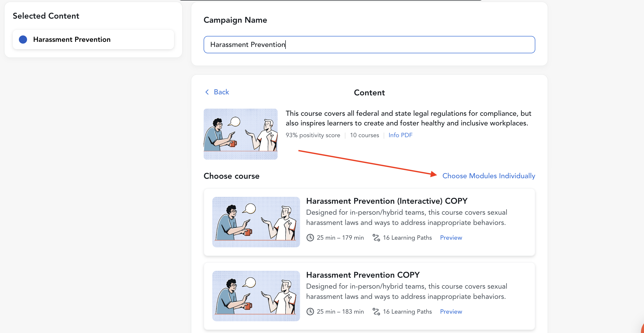
Task: Click Harassment Prevention COPY course thumbnail
Action: tap(256, 296)
